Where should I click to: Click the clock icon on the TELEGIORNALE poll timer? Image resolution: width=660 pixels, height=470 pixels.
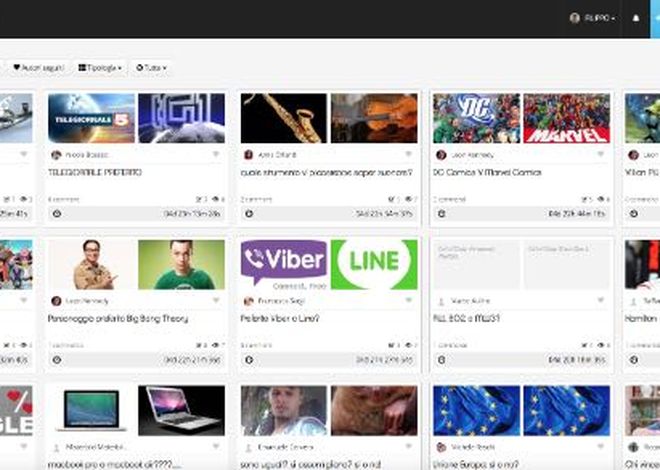pos(57,214)
